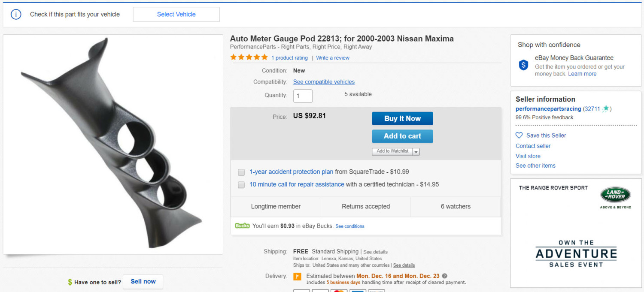Open the Visit store link
Viewport: 644px width, 292px height.
(x=528, y=156)
